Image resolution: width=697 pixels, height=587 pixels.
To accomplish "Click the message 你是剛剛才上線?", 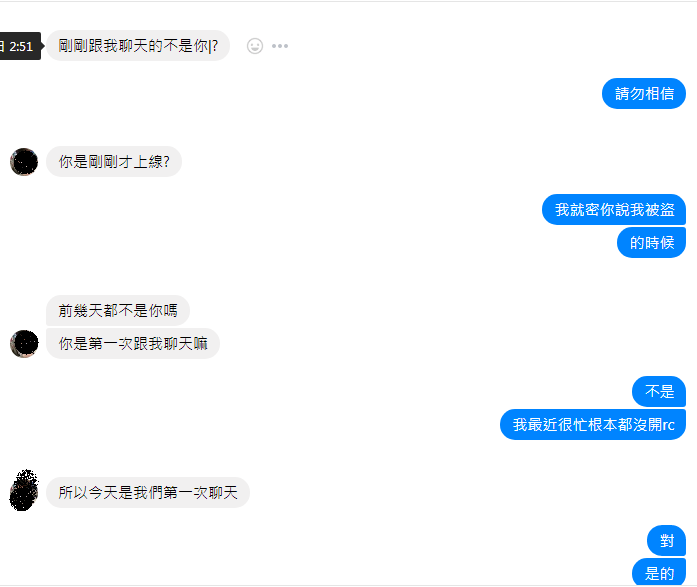I will click(x=114, y=161).
